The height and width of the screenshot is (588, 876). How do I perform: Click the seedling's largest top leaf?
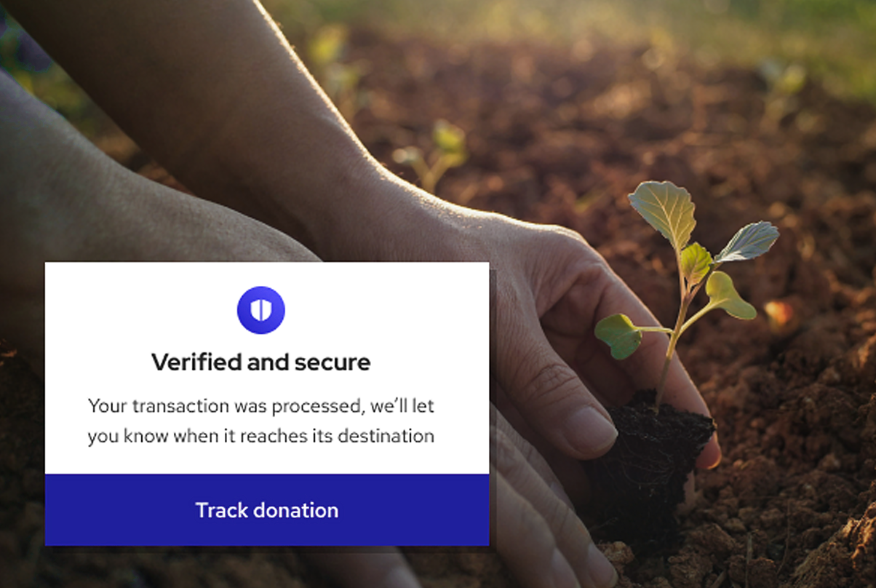click(663, 214)
